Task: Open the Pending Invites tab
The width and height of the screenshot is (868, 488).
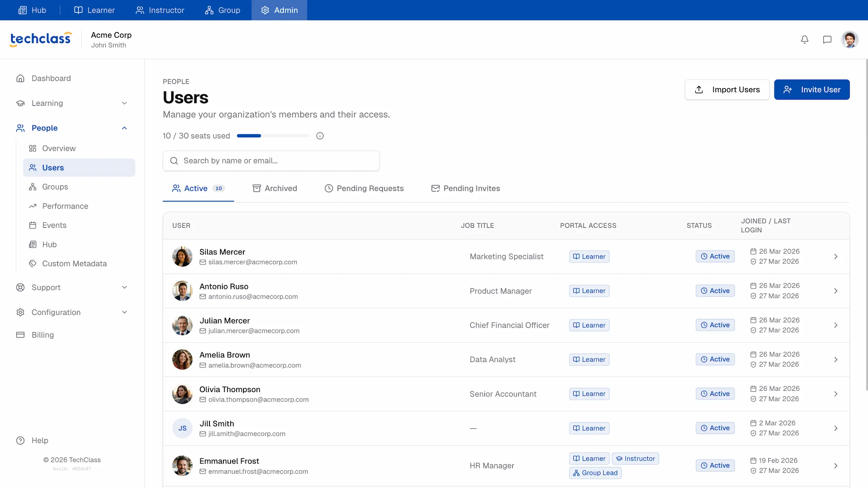Action: [466, 188]
